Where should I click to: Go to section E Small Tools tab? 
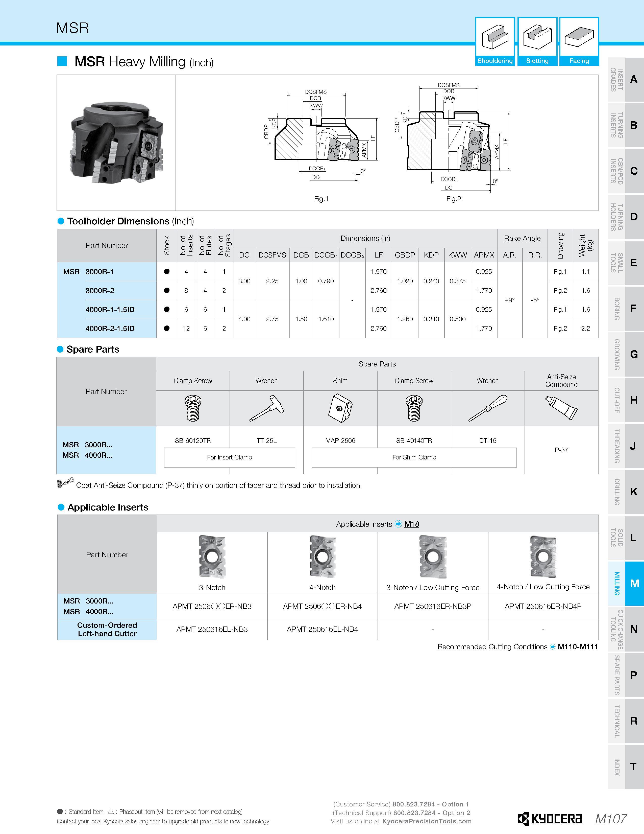click(x=626, y=263)
